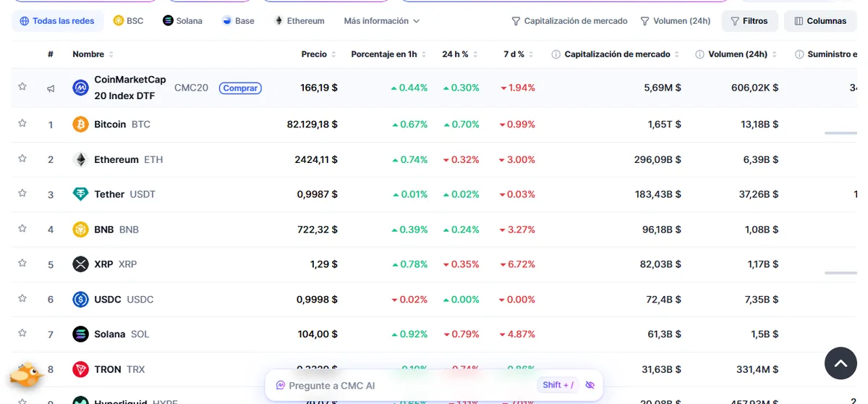Toggle Solana watchlist star
The width and height of the screenshot is (868, 404).
click(22, 333)
